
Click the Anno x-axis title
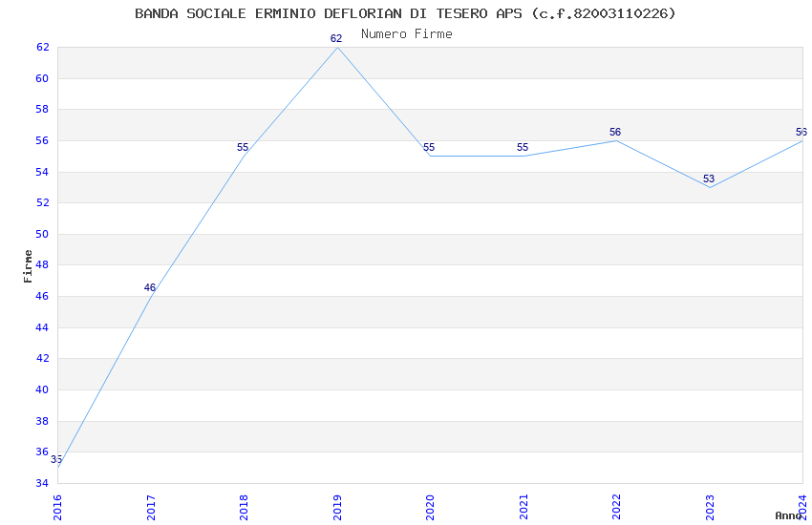coord(788,515)
